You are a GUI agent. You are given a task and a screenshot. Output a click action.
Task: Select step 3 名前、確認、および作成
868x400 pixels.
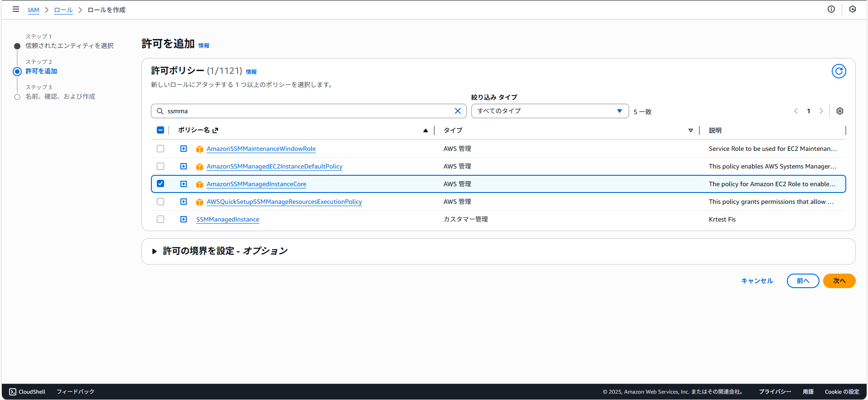point(60,96)
